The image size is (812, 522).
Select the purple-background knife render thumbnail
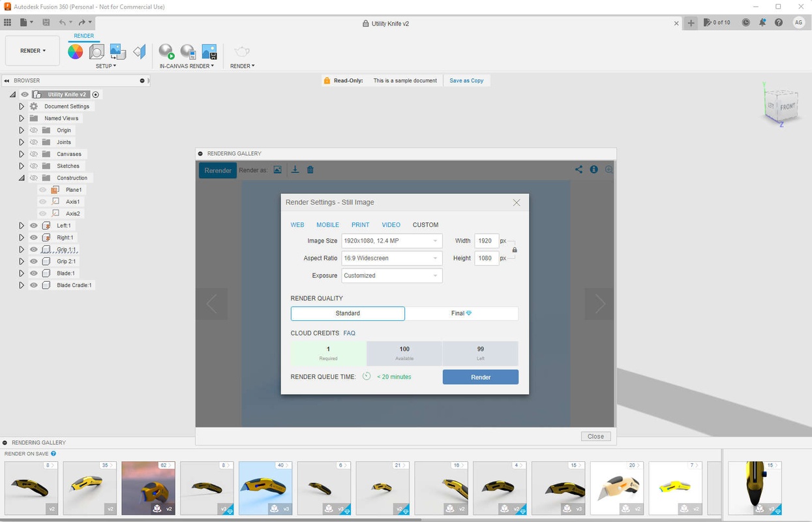(x=148, y=488)
